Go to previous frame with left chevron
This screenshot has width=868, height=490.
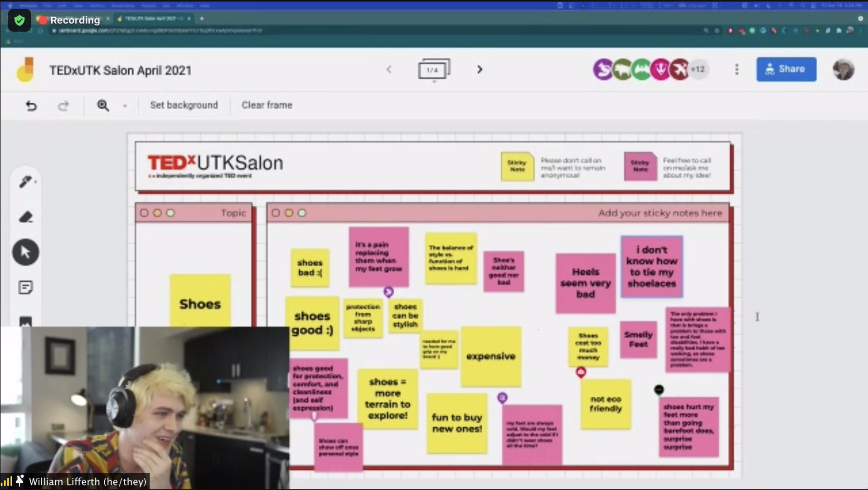point(389,70)
